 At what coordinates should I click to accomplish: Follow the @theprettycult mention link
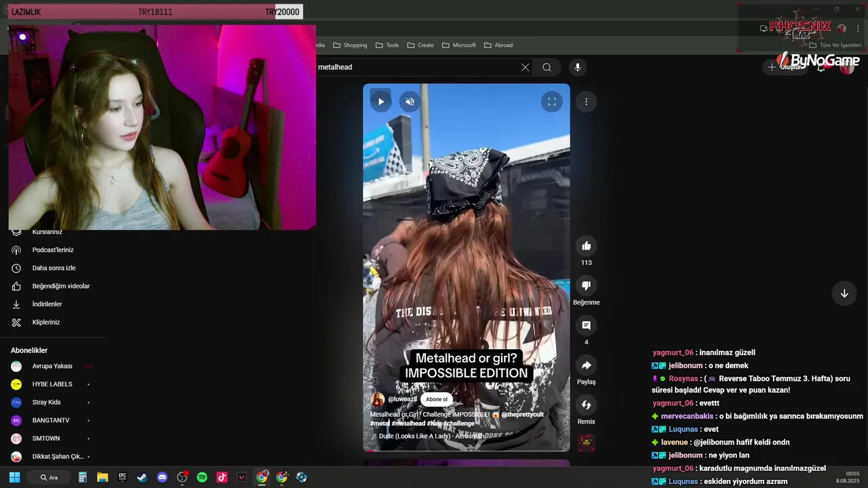coord(522,414)
